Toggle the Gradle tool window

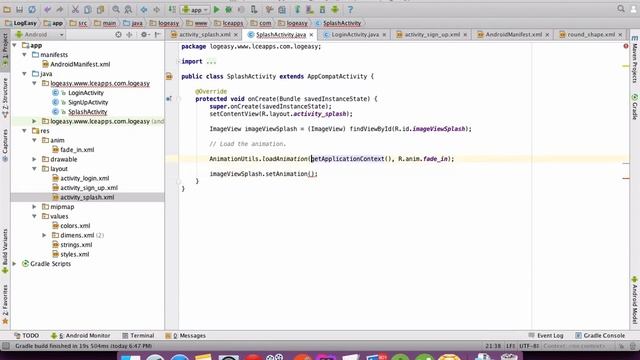click(635, 107)
